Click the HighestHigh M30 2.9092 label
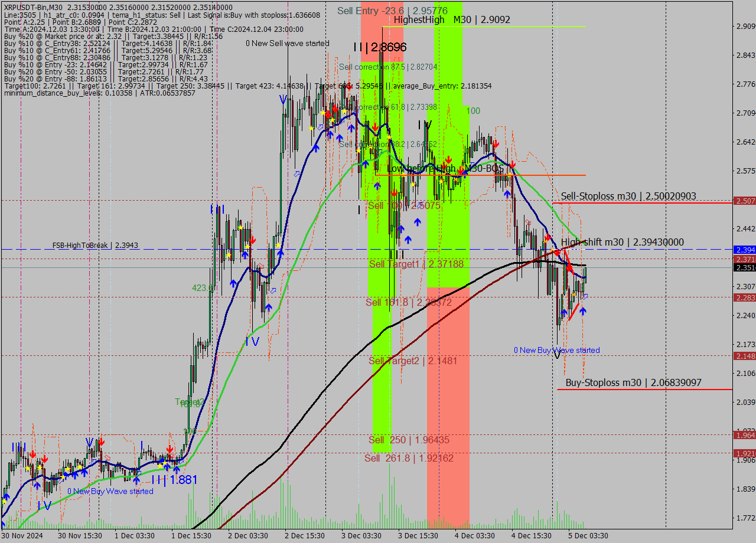The image size is (756, 543). coord(452,19)
